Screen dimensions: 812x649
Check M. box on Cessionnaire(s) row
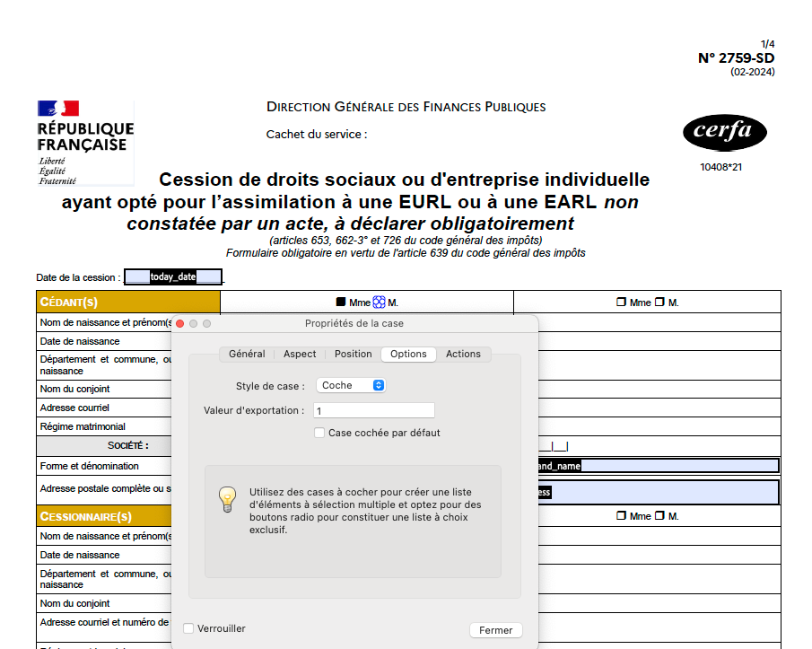pos(659,516)
